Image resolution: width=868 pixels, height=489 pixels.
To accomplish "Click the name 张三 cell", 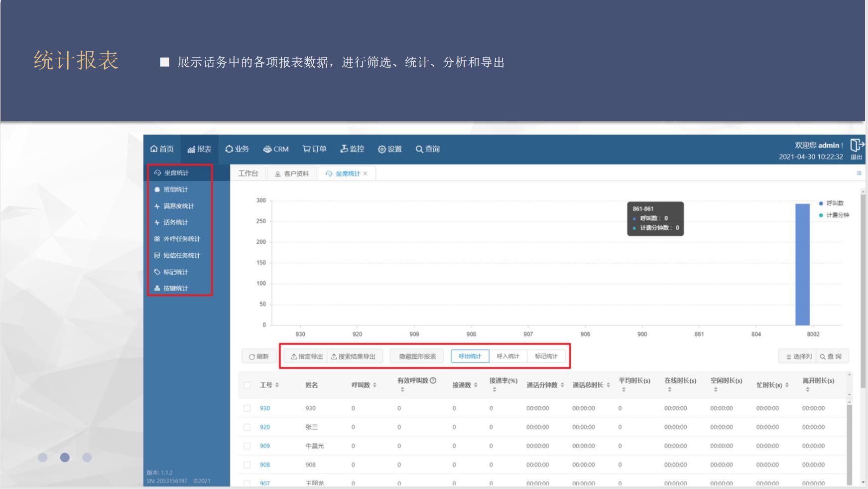I will pyautogui.click(x=311, y=427).
